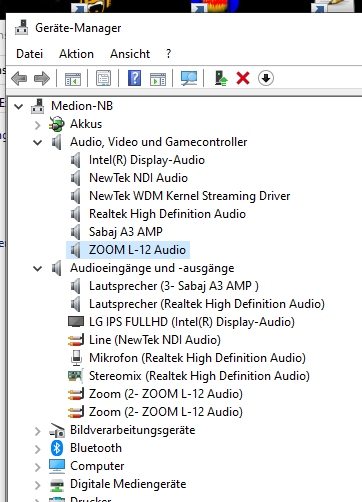Select Sabaj A3 AMP device label
The width and height of the screenshot is (362, 502).
pos(126,232)
